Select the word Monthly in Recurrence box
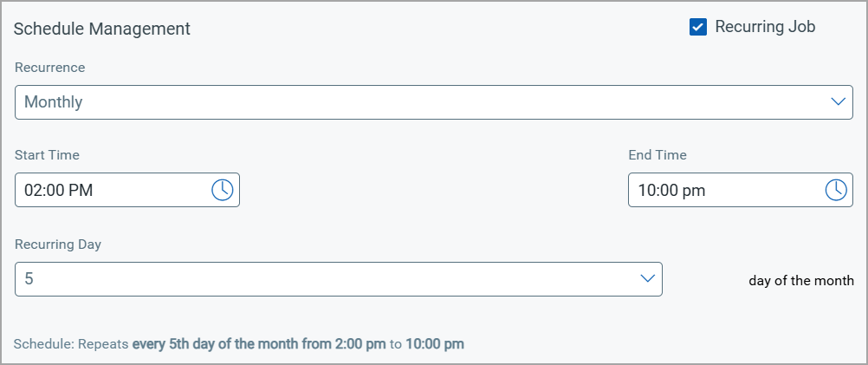 pos(54,102)
